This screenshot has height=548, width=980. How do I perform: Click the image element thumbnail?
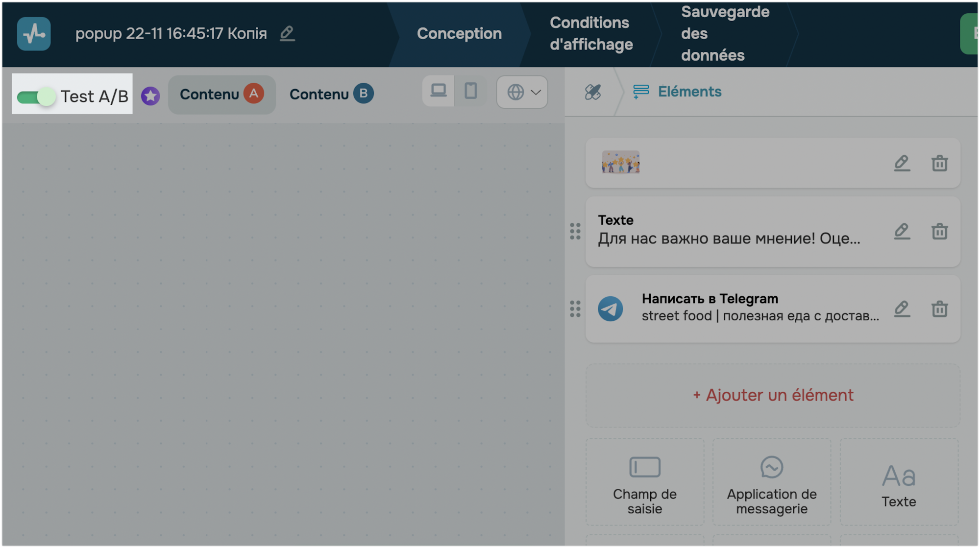620,163
